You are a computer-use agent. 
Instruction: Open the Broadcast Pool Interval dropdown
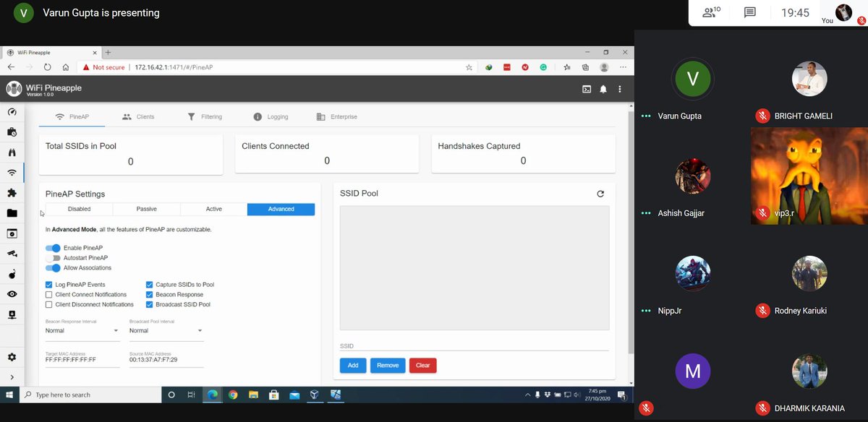click(x=166, y=331)
